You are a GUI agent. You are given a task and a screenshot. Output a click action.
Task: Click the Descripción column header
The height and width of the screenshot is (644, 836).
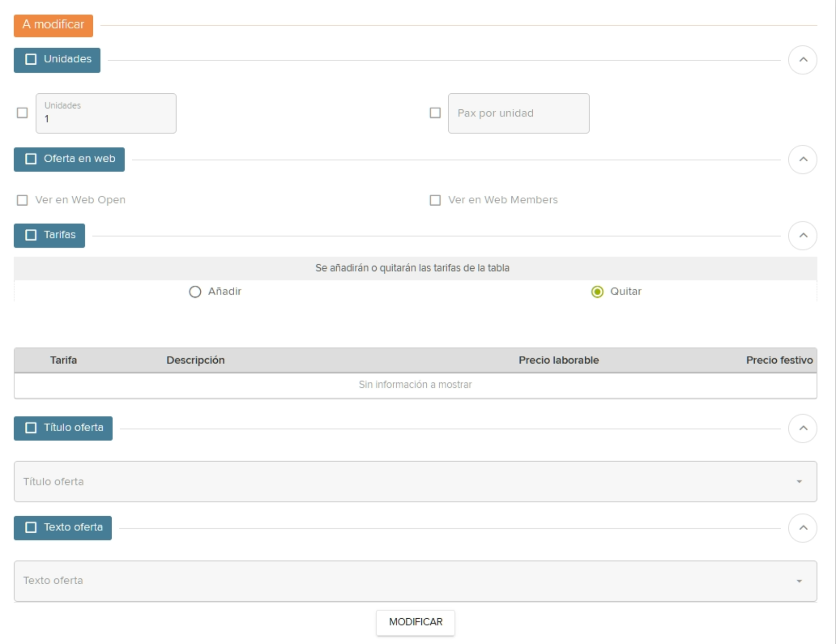[x=195, y=360]
